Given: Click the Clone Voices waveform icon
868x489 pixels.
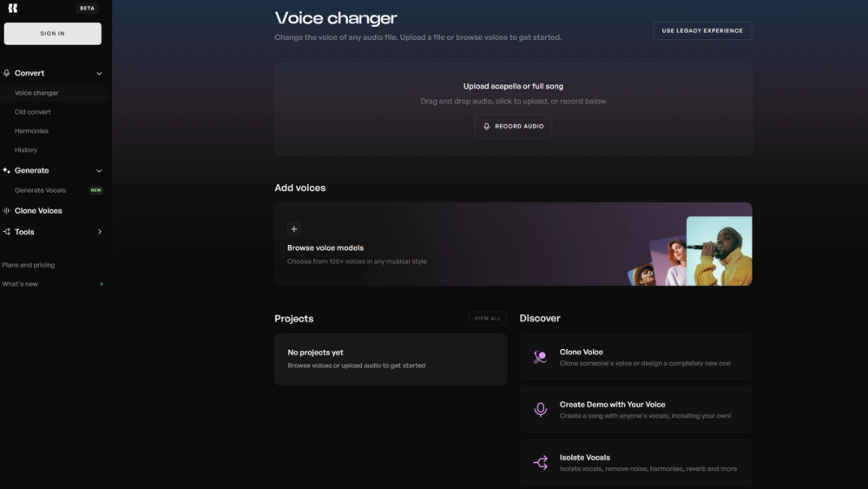Looking at the screenshot, I should pyautogui.click(x=7, y=210).
